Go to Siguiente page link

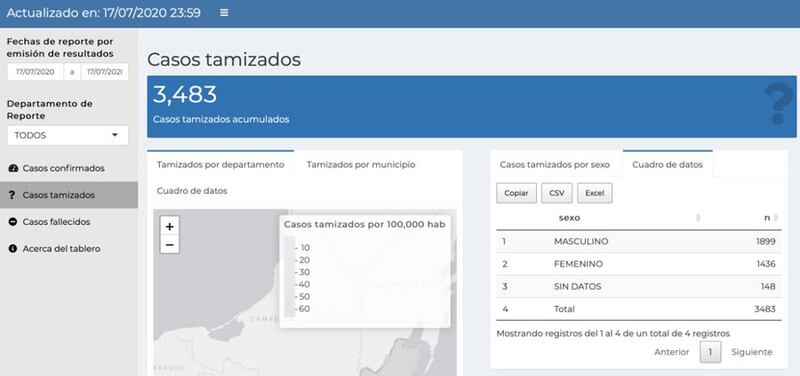coord(752,352)
